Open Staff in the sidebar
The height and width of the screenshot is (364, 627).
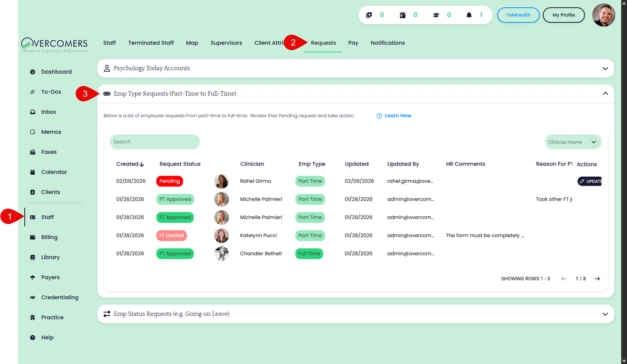47,217
